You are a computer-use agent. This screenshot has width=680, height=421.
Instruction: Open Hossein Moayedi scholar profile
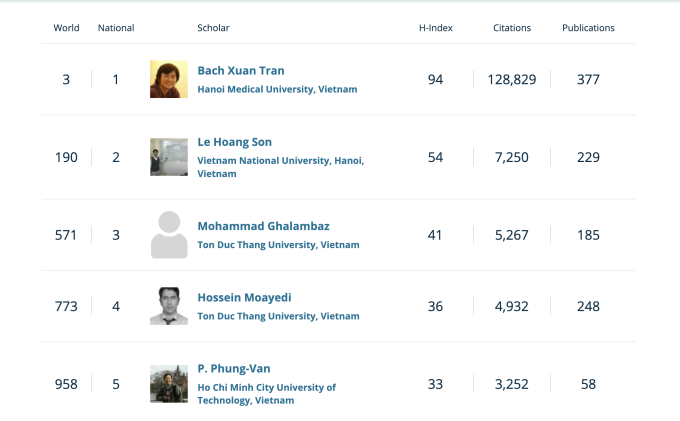[245, 297]
